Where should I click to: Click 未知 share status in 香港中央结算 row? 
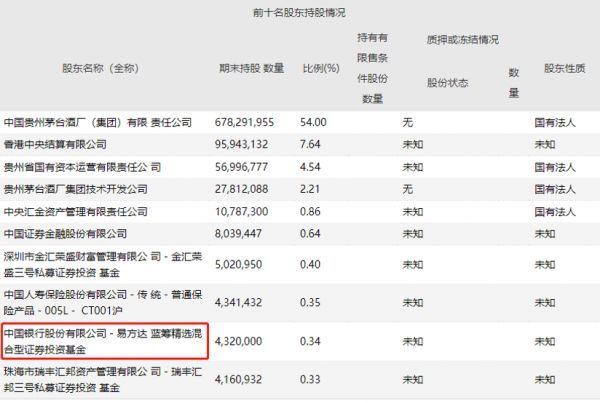click(412, 145)
